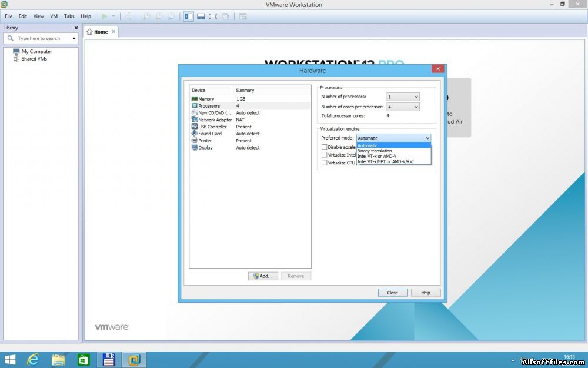Screen dimensions: 588x368
Task: Click the show library toolbar icon
Action: pos(189,16)
